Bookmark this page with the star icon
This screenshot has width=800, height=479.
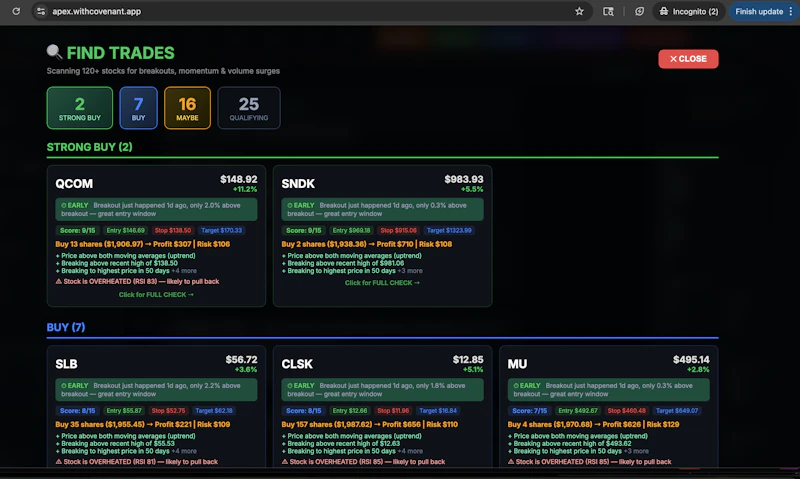pos(579,11)
